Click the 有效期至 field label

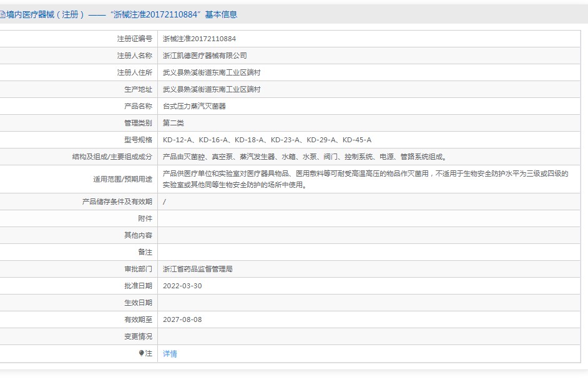coord(138,319)
